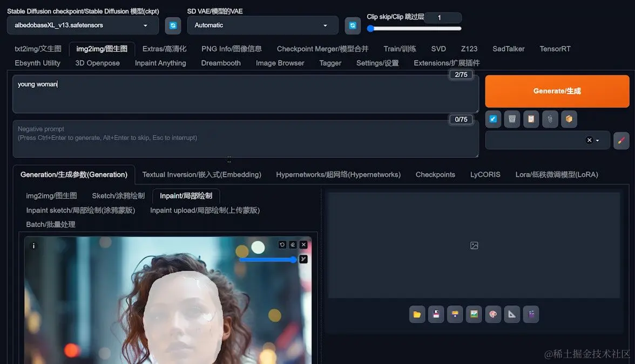Toggle the brush size tool icon

(x=303, y=259)
